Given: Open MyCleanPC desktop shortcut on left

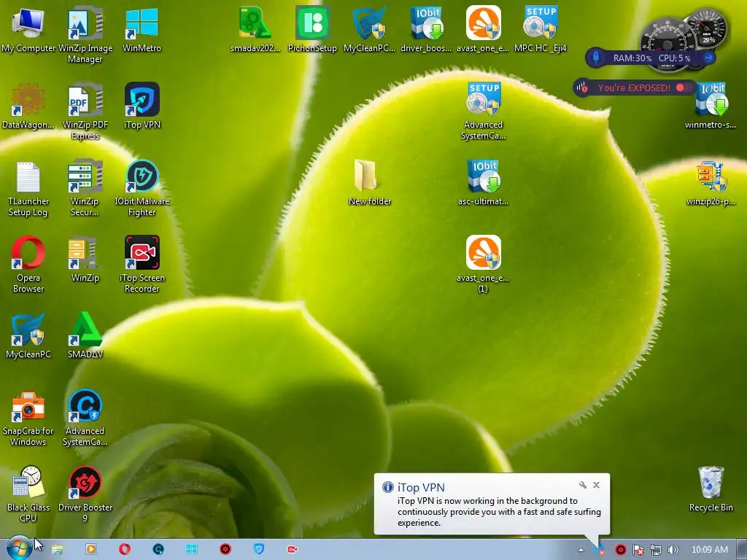Looking at the screenshot, I should point(28,335).
